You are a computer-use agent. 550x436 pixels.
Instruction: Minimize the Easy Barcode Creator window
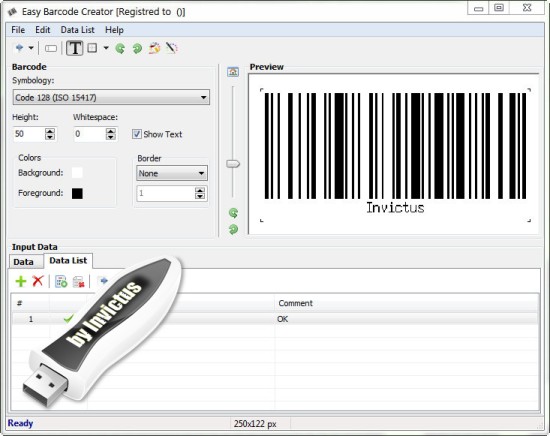pyautogui.click(x=478, y=8)
